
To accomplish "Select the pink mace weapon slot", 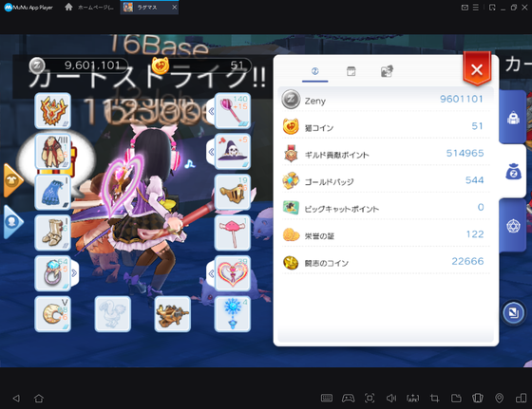I will pos(233,110).
